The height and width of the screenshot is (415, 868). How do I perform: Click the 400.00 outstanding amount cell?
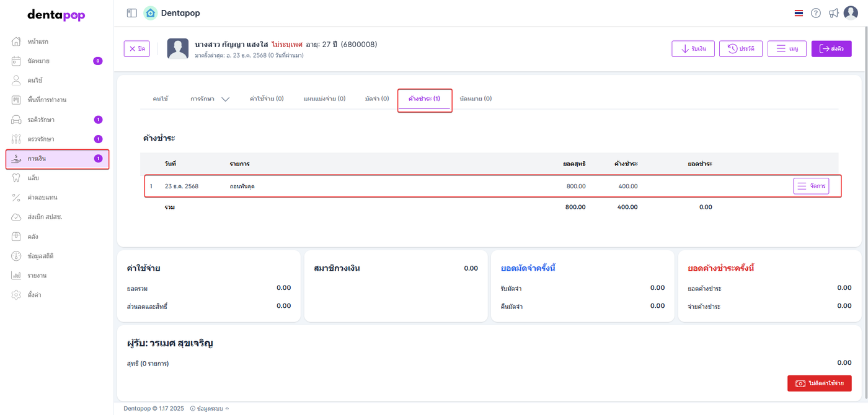627,186
